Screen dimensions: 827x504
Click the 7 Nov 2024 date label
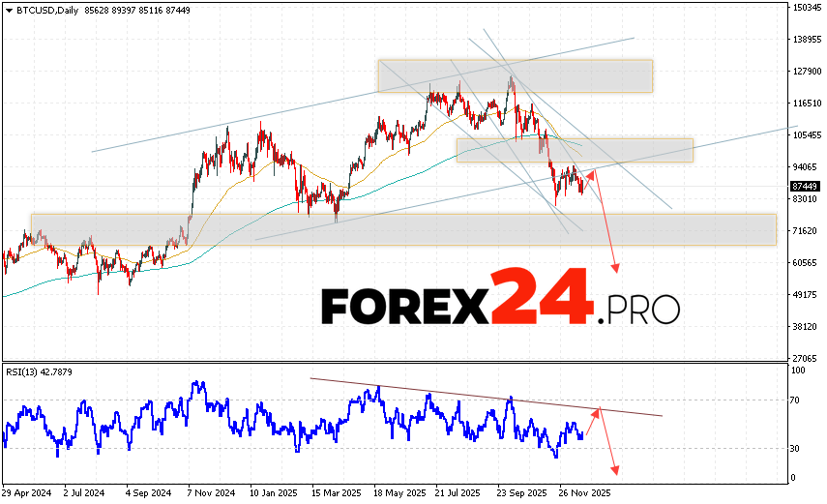click(210, 490)
